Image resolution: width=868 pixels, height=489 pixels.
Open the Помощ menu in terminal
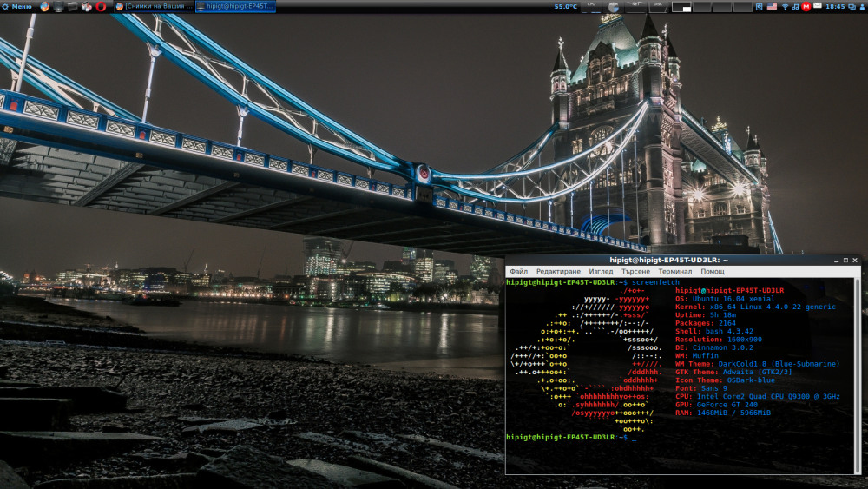713,271
